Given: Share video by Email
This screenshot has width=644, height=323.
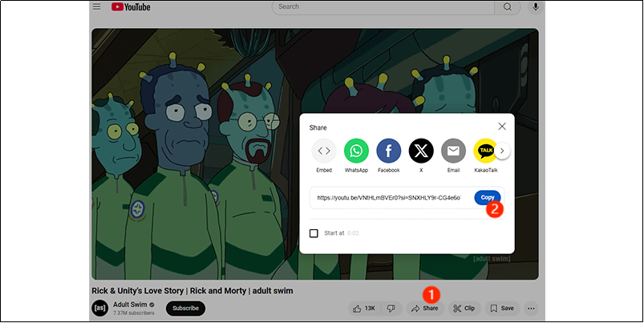Looking at the screenshot, I should point(453,151).
